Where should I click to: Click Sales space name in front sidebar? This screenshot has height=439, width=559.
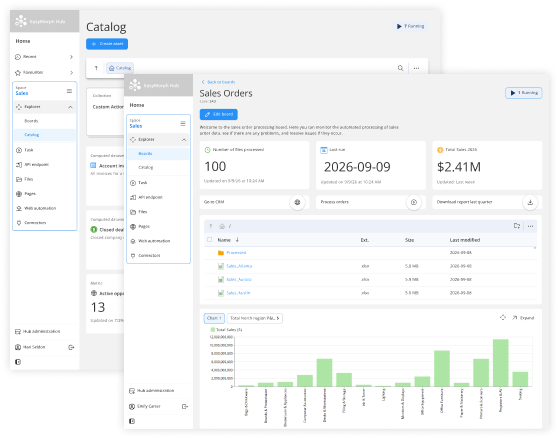click(x=135, y=126)
